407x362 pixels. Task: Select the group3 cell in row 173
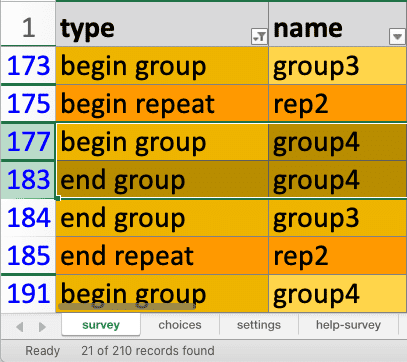[338, 65]
